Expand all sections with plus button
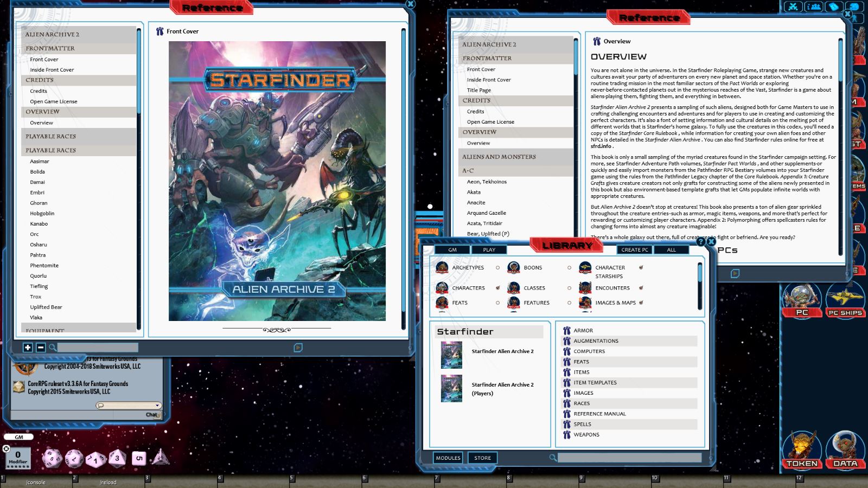The image size is (868, 488). [x=28, y=348]
